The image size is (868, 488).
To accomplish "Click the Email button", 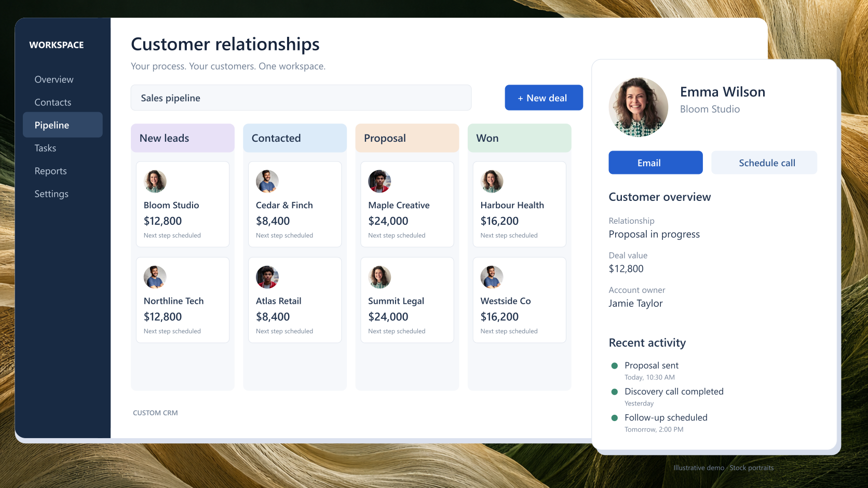I will 656,162.
